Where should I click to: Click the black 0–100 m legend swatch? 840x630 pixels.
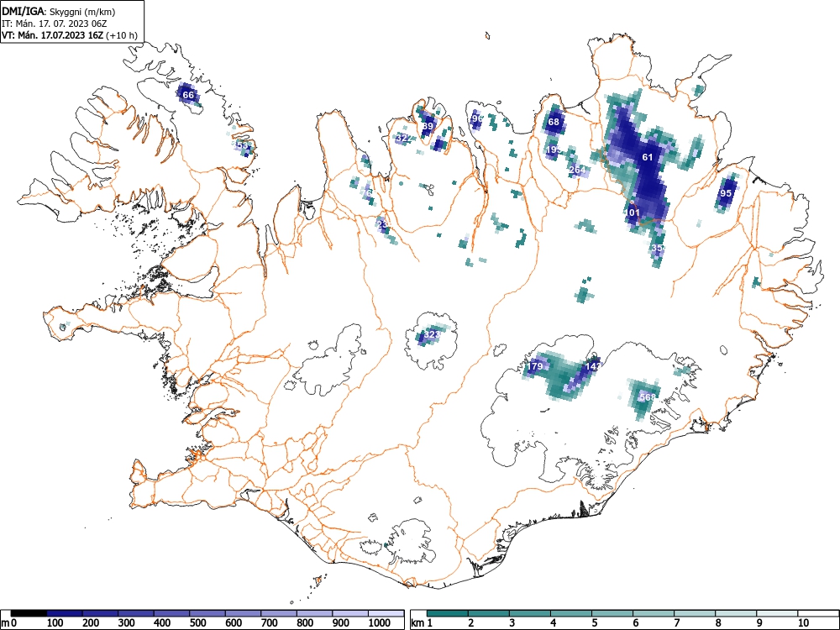click(x=29, y=613)
